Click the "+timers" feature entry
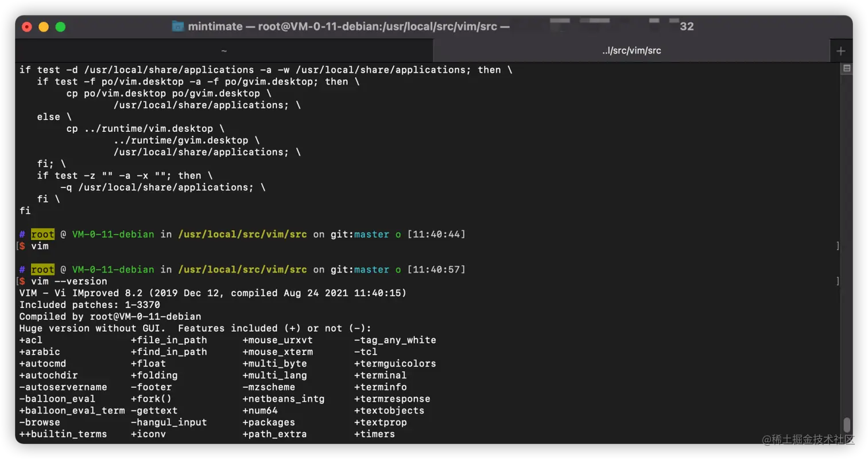This screenshot has width=868, height=459. click(x=374, y=434)
